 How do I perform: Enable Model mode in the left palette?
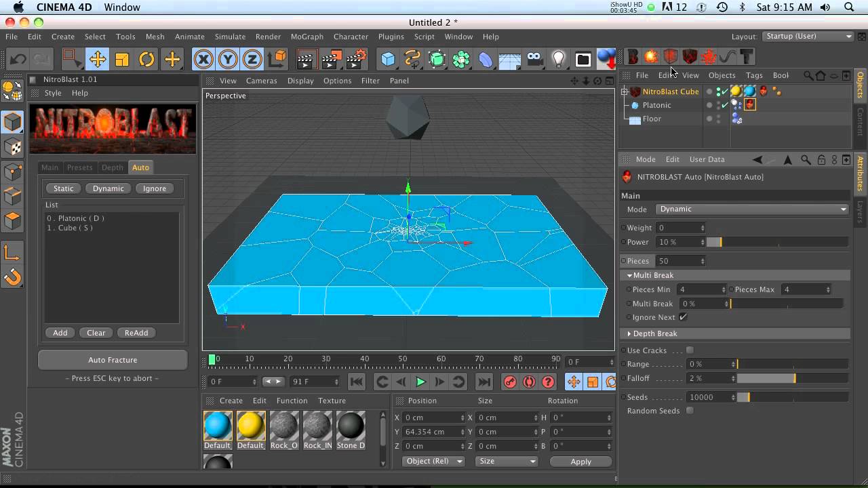13,122
